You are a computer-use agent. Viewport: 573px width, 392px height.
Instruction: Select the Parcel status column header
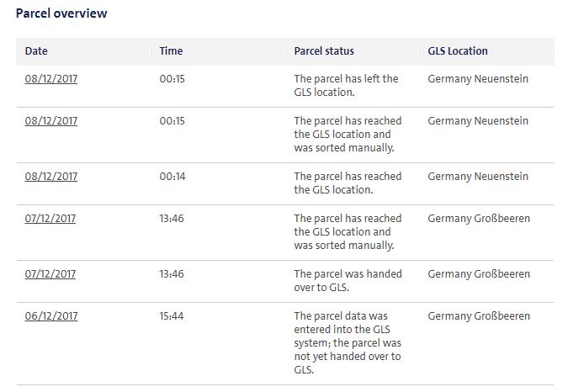[x=324, y=51]
